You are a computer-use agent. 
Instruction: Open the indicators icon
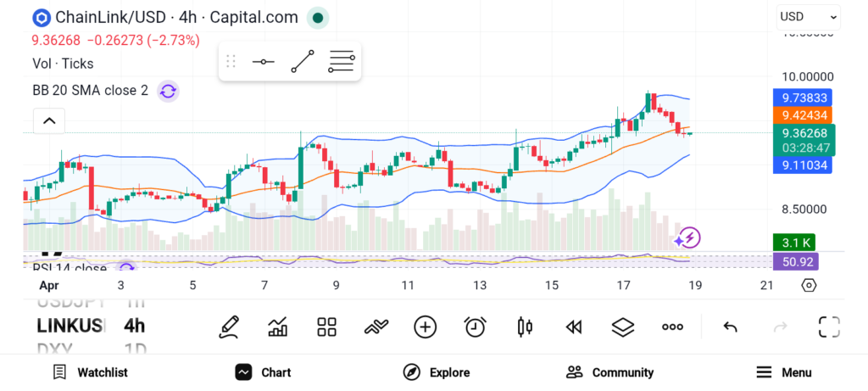376,327
